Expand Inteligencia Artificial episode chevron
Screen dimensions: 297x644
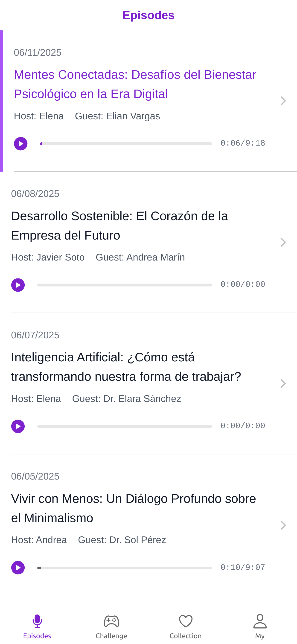click(x=283, y=383)
